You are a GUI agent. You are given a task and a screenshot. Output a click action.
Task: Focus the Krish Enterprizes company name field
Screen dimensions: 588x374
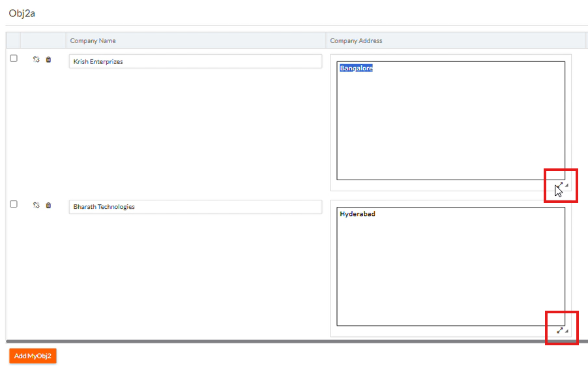click(195, 61)
